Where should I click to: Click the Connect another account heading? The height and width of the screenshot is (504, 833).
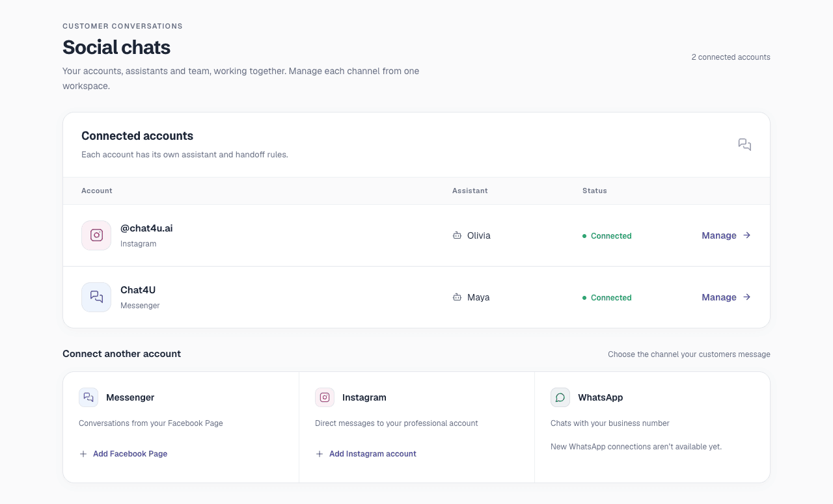pyautogui.click(x=122, y=354)
